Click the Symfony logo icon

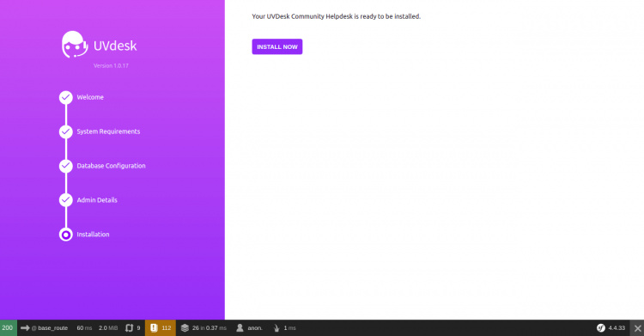click(x=601, y=327)
